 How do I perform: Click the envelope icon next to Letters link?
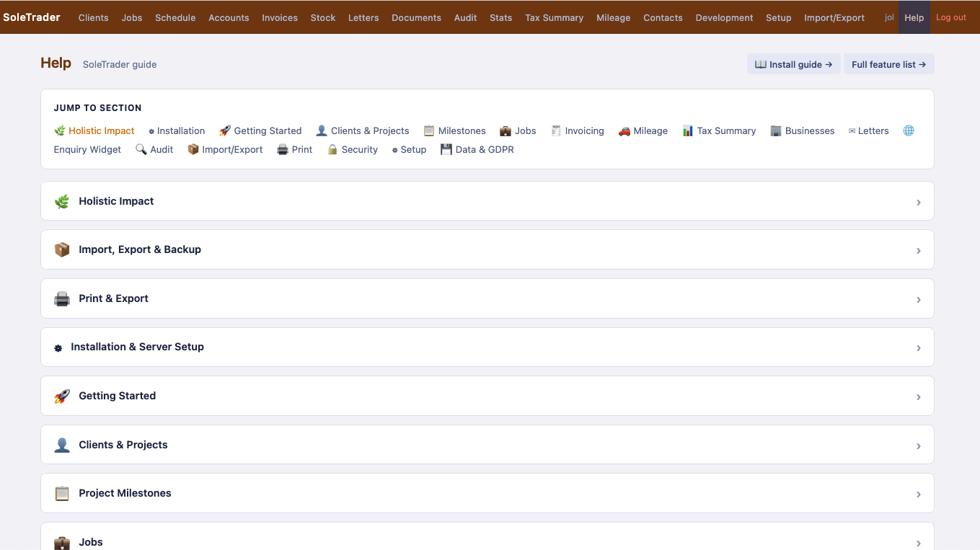point(852,131)
